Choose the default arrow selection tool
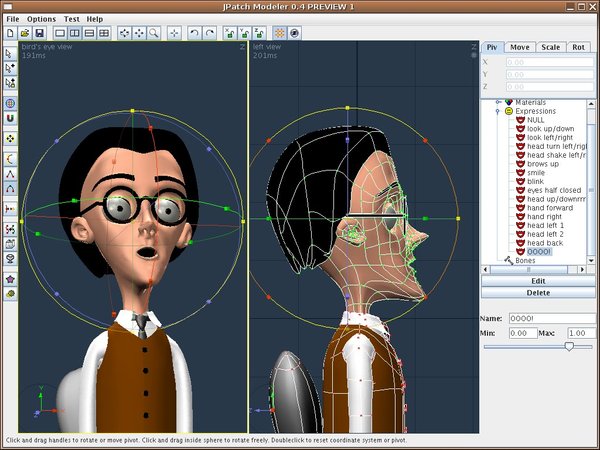Screen dimensions: 600x450 (x=10, y=53)
